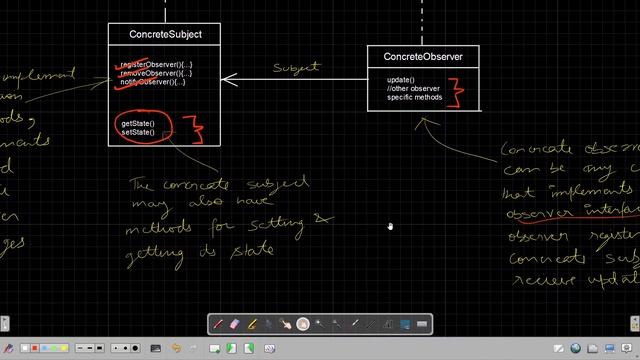The width and height of the screenshot is (640, 360).
Task: Add a new page icon
Action: pyautogui.click(x=215, y=348)
